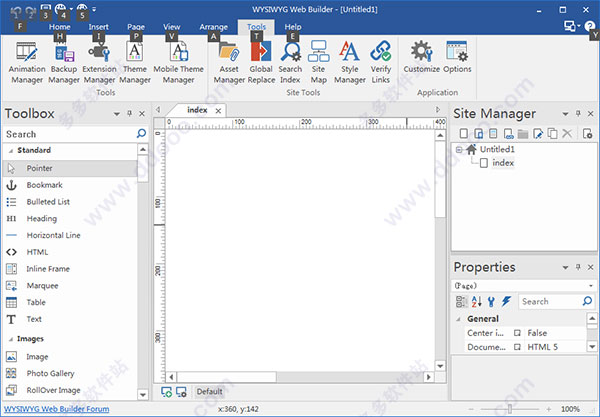Click the Help question mark icon
Viewport: 600px width, 417px height.
(x=590, y=26)
